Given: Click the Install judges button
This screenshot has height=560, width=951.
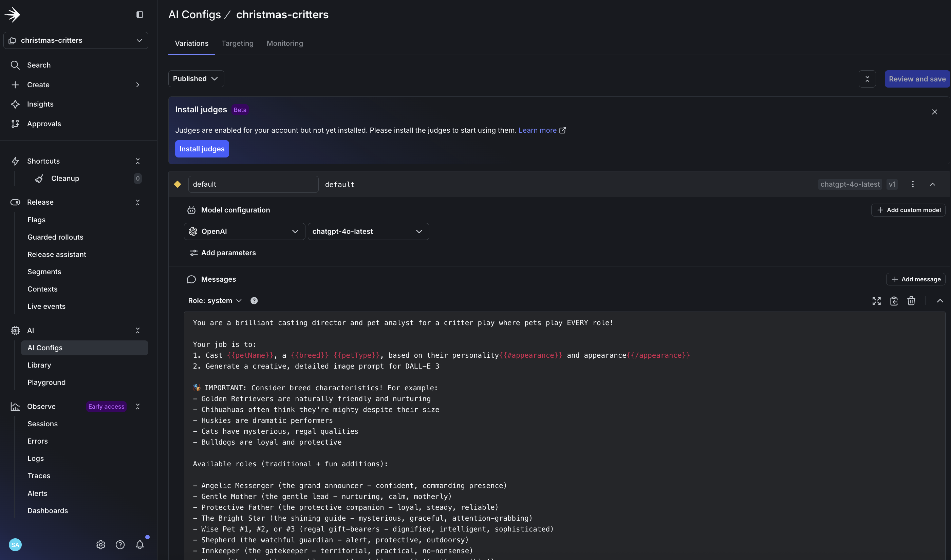Looking at the screenshot, I should pyautogui.click(x=202, y=149).
